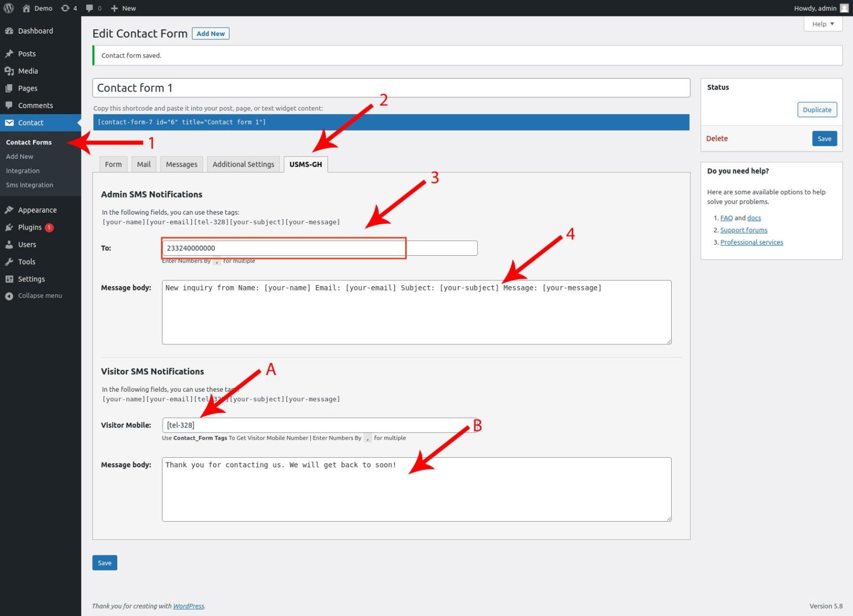Image resolution: width=853 pixels, height=616 pixels.
Task: Open Tools from the sidebar
Action: pos(26,262)
